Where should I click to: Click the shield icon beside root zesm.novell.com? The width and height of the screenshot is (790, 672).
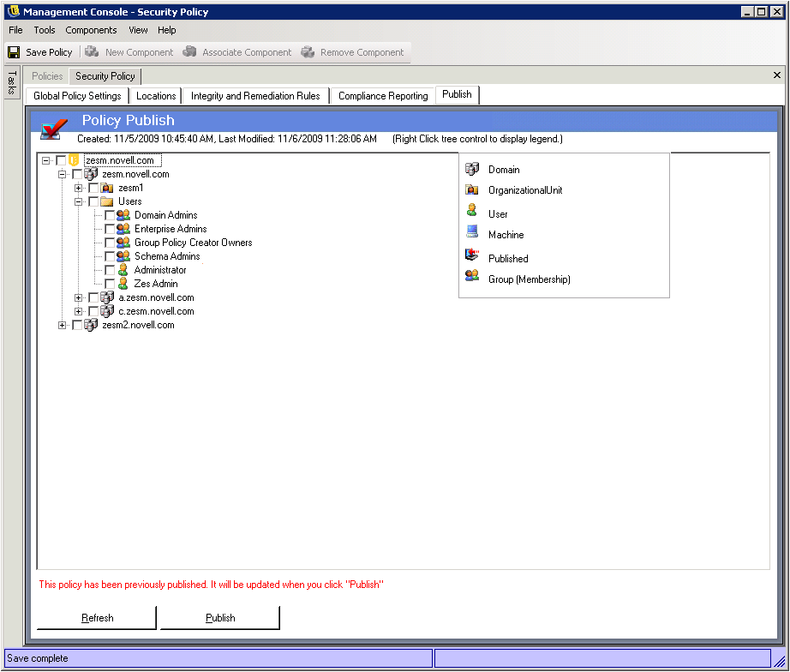74,160
